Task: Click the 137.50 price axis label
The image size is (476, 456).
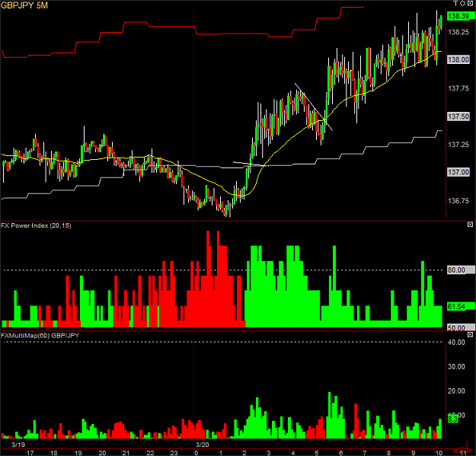Action: [458, 116]
